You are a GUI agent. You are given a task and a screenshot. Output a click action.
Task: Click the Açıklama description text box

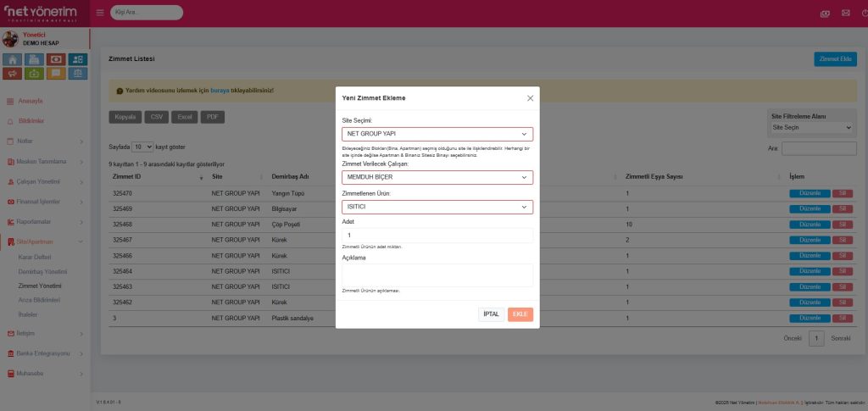[x=437, y=275]
